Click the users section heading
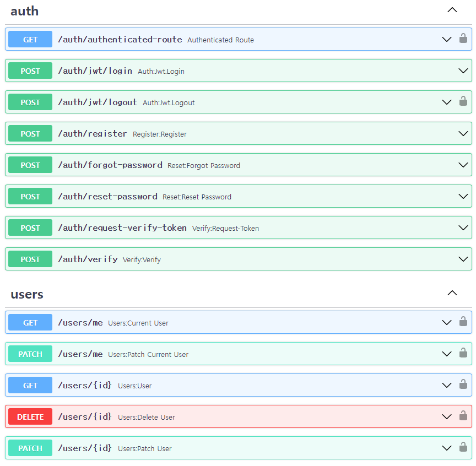The height and width of the screenshot is (466, 476). pos(27,295)
